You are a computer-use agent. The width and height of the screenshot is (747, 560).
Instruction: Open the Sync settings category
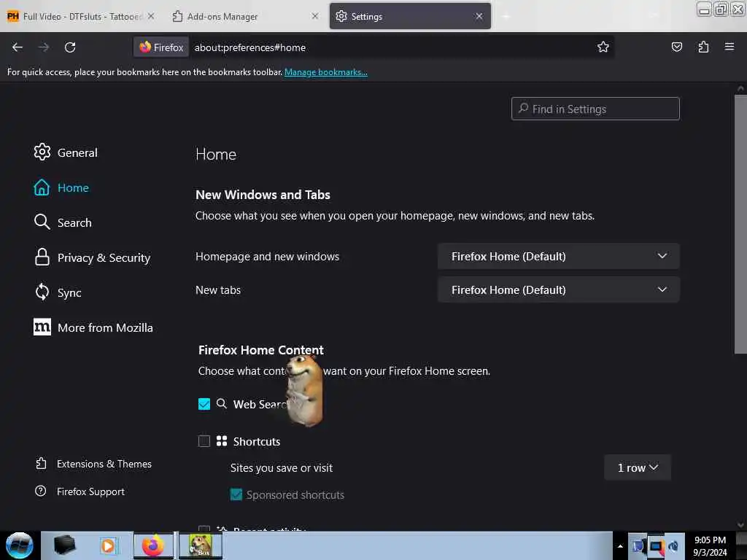[69, 293]
